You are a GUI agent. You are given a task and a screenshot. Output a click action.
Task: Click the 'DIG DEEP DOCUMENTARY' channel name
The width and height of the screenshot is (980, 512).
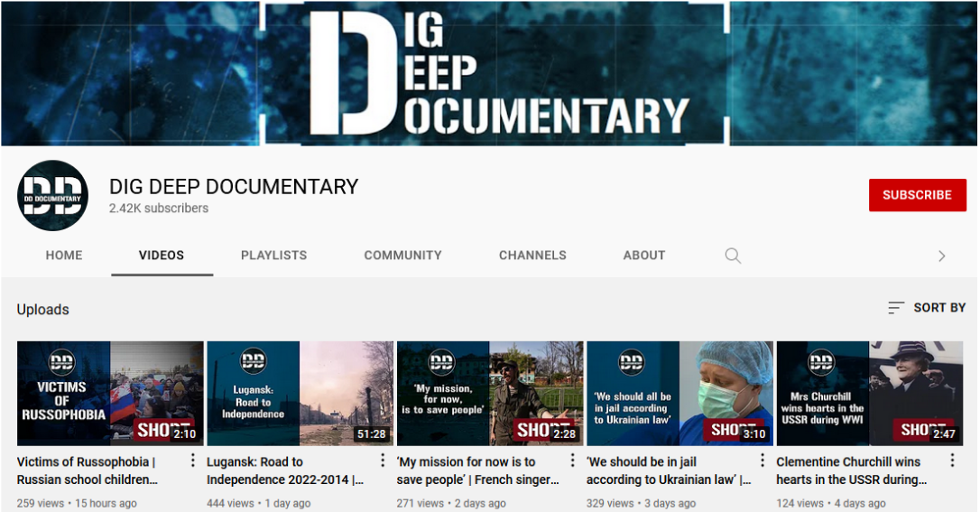[234, 186]
